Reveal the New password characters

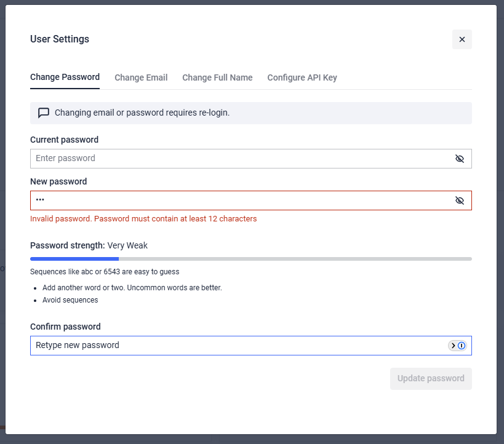459,200
